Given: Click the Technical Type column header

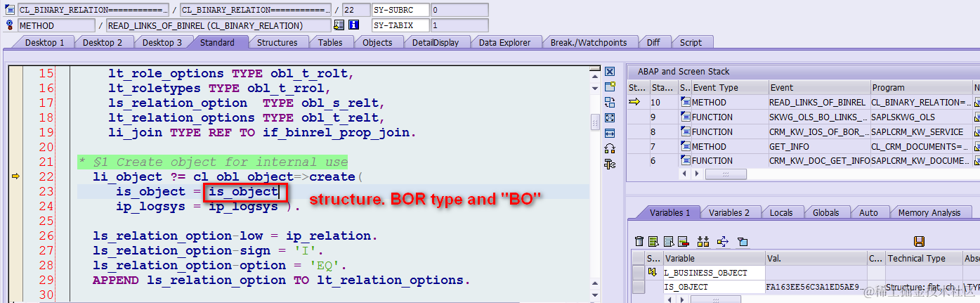Looking at the screenshot, I should 925,258.
